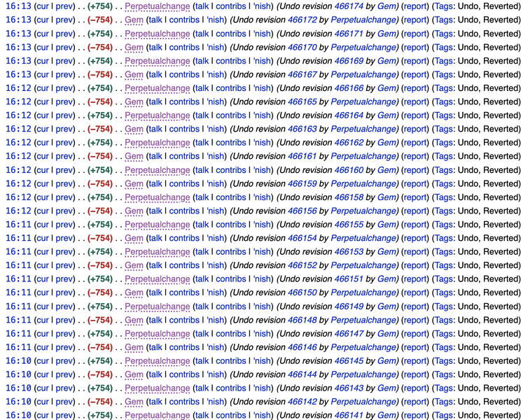The height and width of the screenshot is (420, 528).
Task: Open revision number 466174 link
Action: pyautogui.click(x=349, y=6)
